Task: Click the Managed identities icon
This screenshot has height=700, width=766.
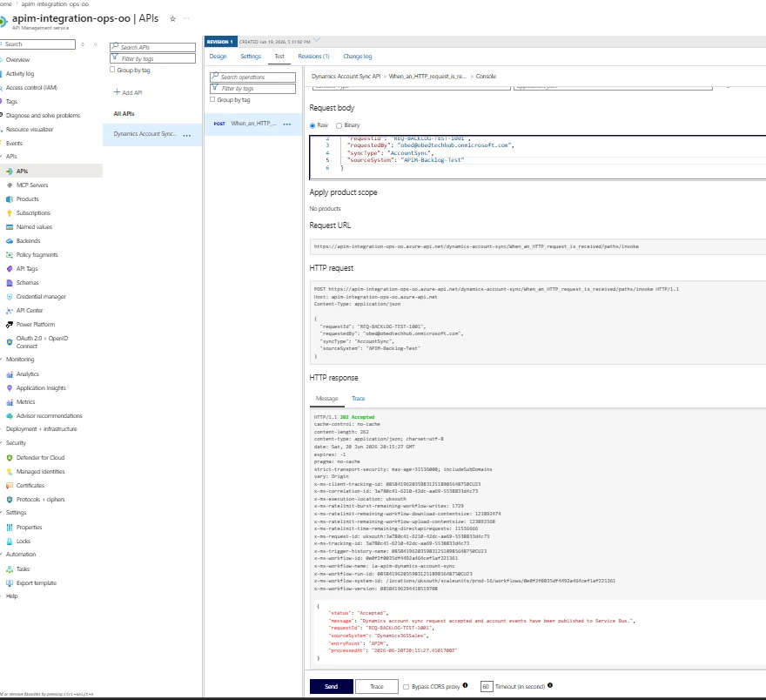Action: pyautogui.click(x=10, y=471)
